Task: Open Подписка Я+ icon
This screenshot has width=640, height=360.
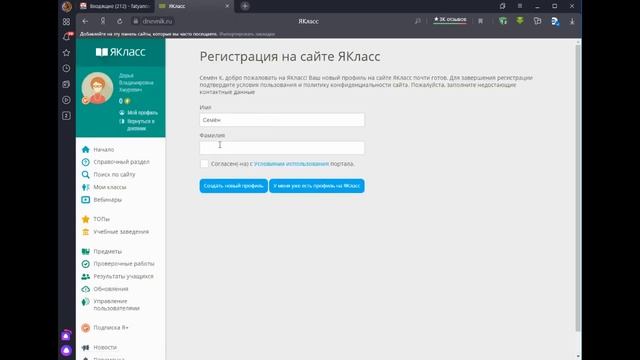Action: (85, 327)
